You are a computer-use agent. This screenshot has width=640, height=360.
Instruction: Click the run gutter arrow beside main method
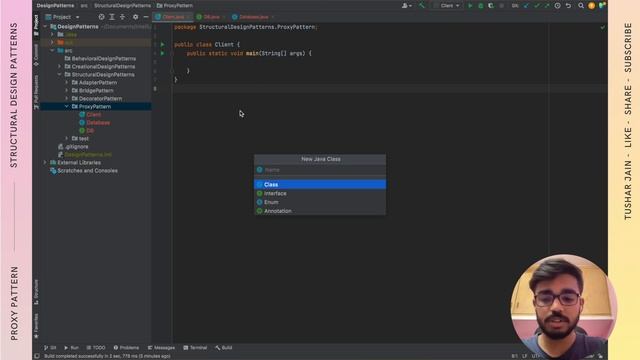tap(162, 53)
